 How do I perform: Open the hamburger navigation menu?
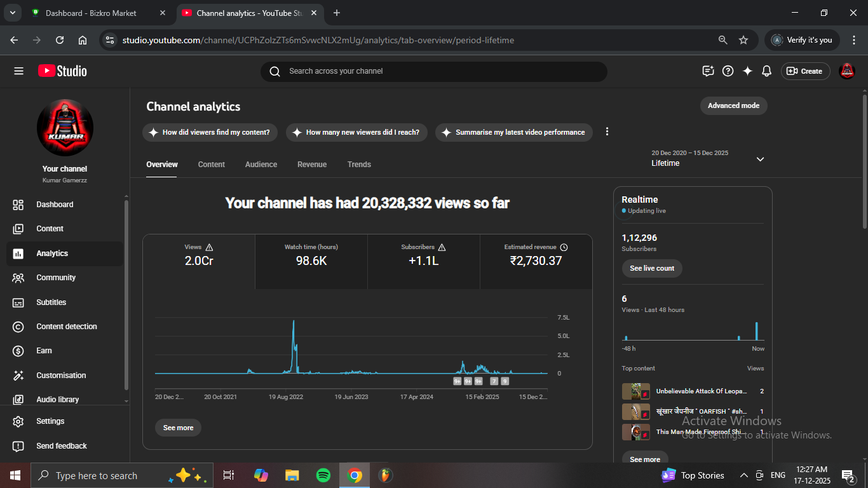click(x=18, y=71)
